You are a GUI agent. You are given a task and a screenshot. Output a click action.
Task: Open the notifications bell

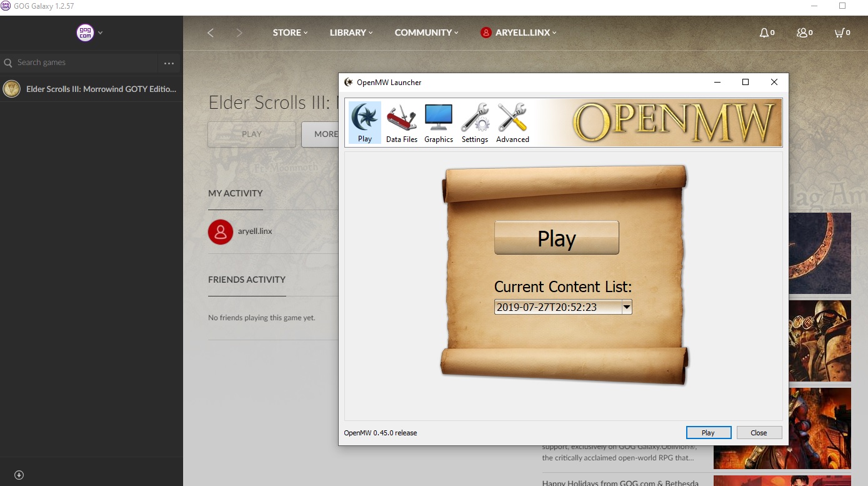[767, 33]
